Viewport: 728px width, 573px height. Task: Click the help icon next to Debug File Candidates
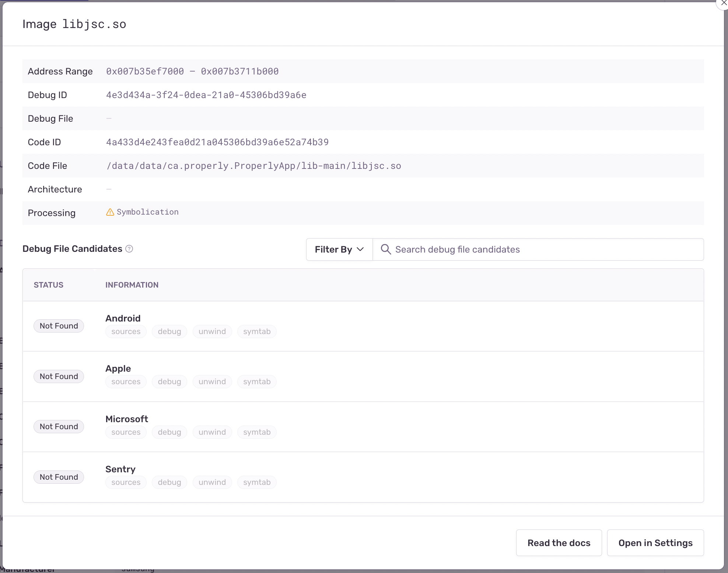(129, 249)
